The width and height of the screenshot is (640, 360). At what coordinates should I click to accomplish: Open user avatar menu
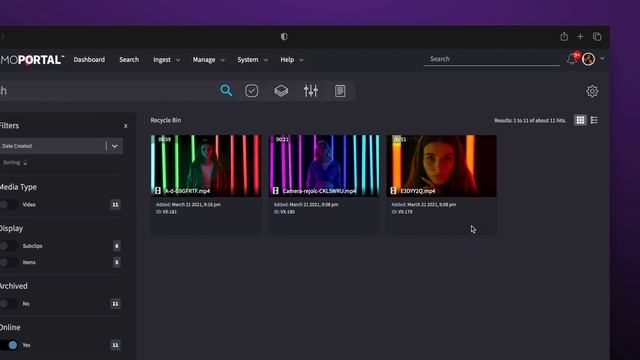click(x=588, y=59)
